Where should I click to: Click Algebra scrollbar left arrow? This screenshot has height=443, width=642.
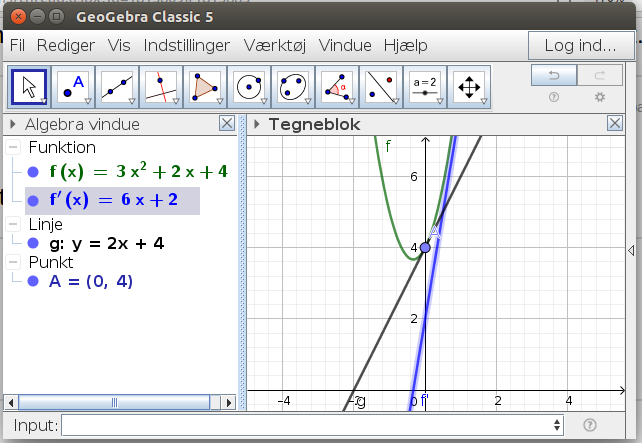(11, 403)
